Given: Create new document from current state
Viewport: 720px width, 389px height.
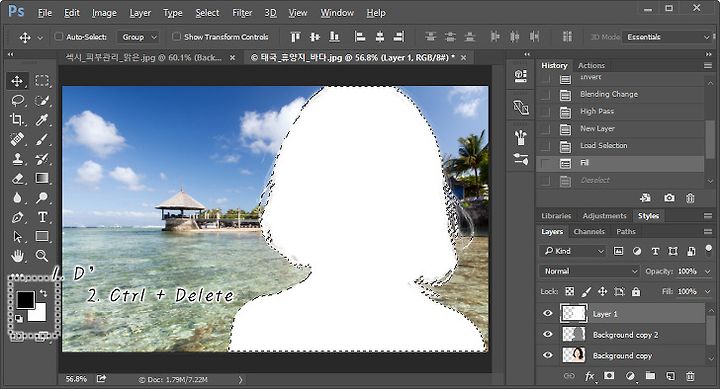Looking at the screenshot, I should pyautogui.click(x=646, y=198).
